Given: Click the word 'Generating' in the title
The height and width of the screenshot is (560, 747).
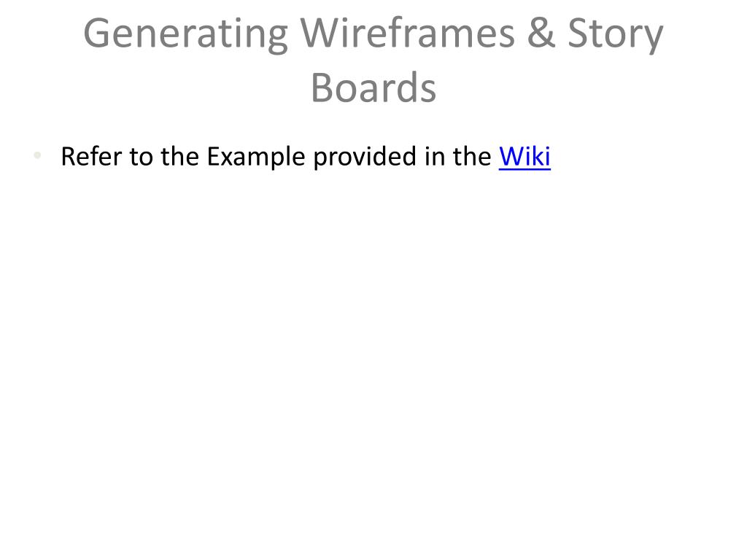Looking at the screenshot, I should (186, 35).
